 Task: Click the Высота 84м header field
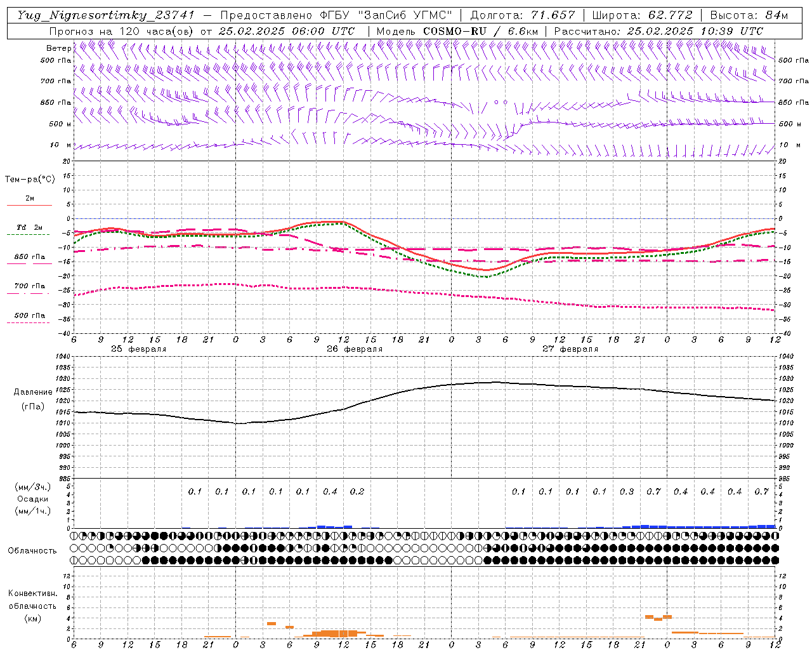point(749,16)
